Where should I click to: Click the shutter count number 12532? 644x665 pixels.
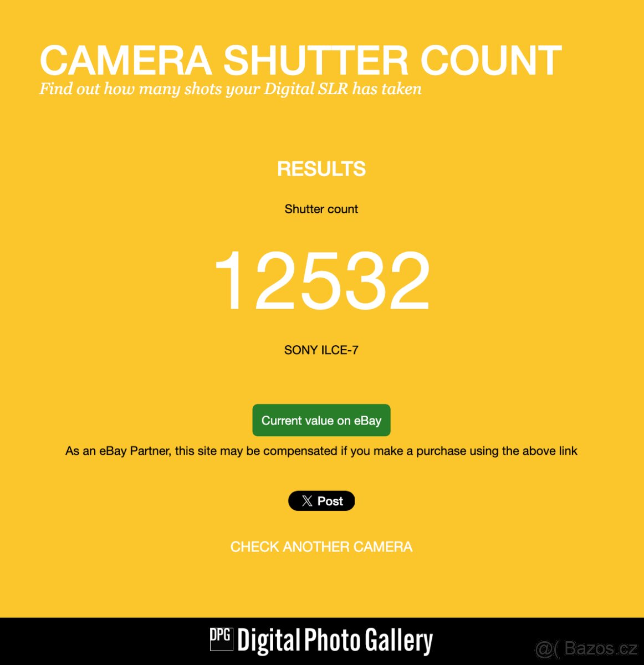pyautogui.click(x=321, y=280)
